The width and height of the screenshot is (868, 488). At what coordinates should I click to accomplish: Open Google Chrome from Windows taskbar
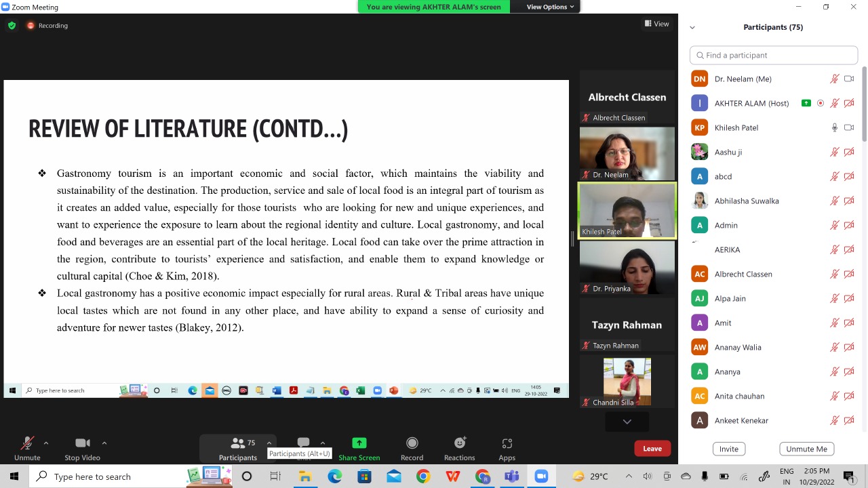[423, 476]
